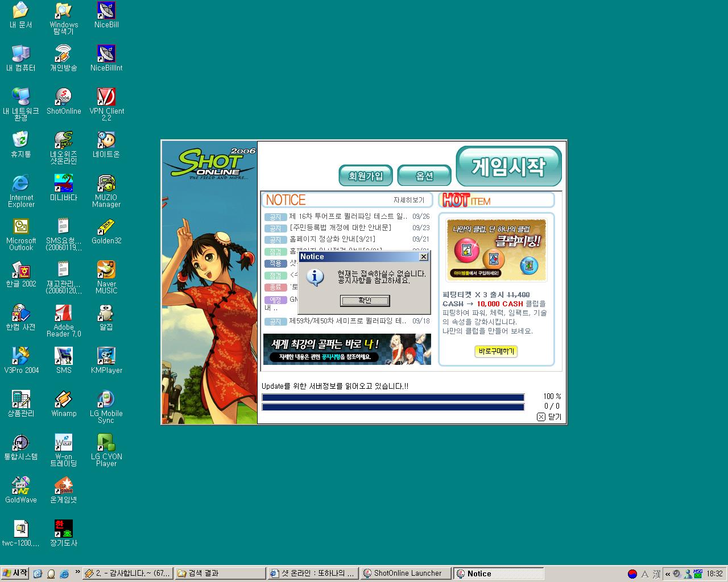The image size is (728, 582).
Task: Switch to 2. - 감사합니다 taskbar button
Action: pos(127,573)
